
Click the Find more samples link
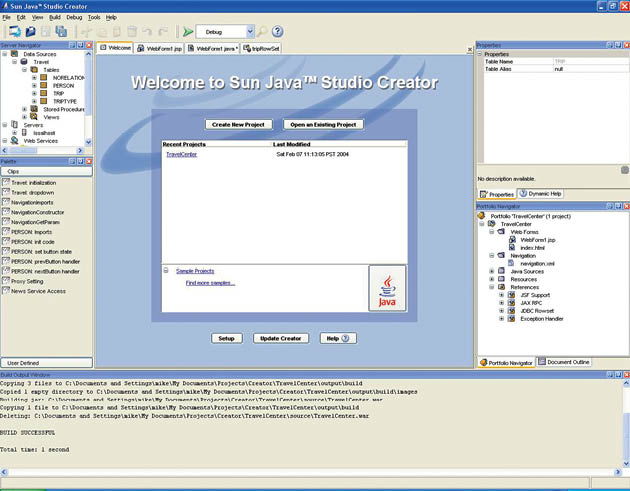210,283
